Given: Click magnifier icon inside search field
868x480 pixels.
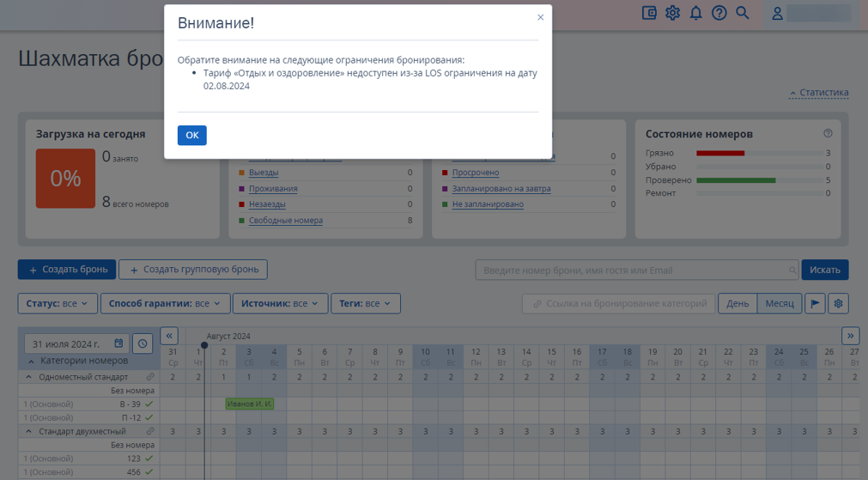Looking at the screenshot, I should click(x=792, y=270).
